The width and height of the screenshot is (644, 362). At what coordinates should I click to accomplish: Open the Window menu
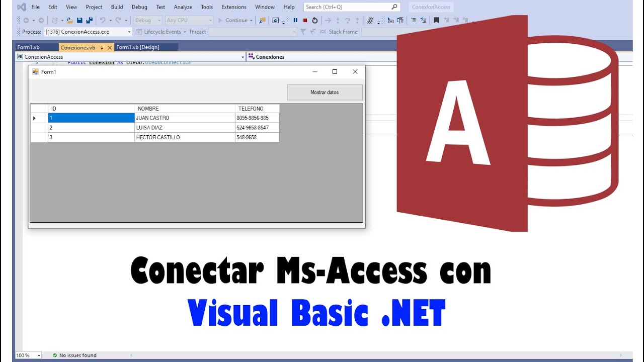coord(265,7)
